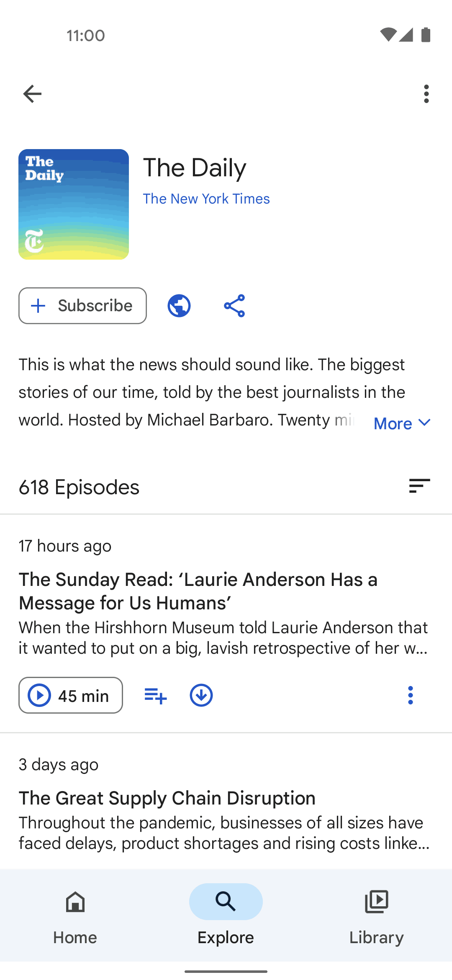Tap the Wi-Fi status icon
The image size is (452, 980).
388,35
